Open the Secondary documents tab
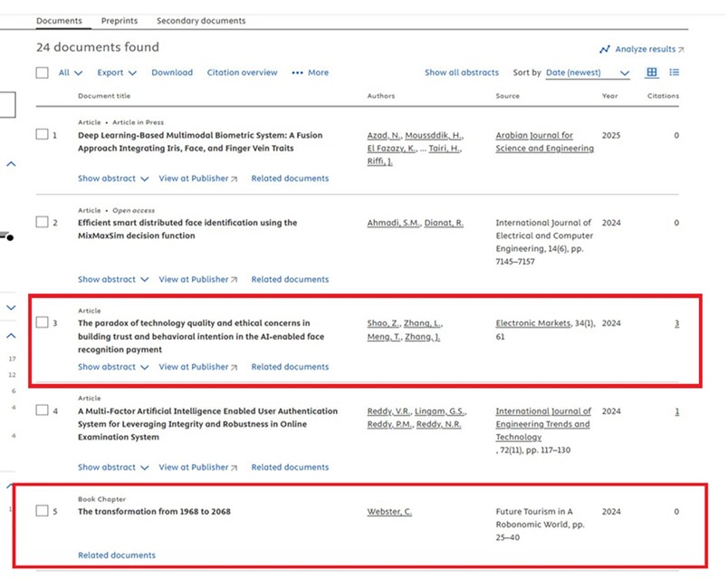The width and height of the screenshot is (728, 579). point(200,20)
